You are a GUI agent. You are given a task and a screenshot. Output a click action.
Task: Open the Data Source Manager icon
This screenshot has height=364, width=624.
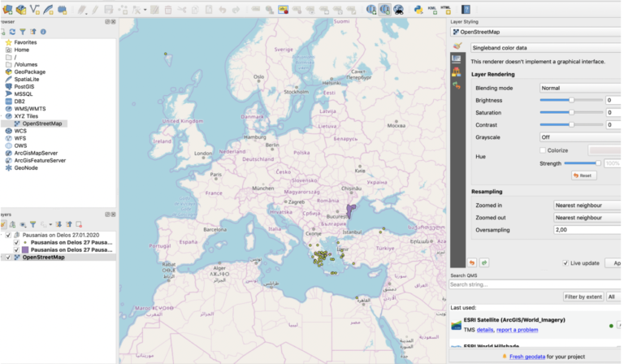click(7, 9)
